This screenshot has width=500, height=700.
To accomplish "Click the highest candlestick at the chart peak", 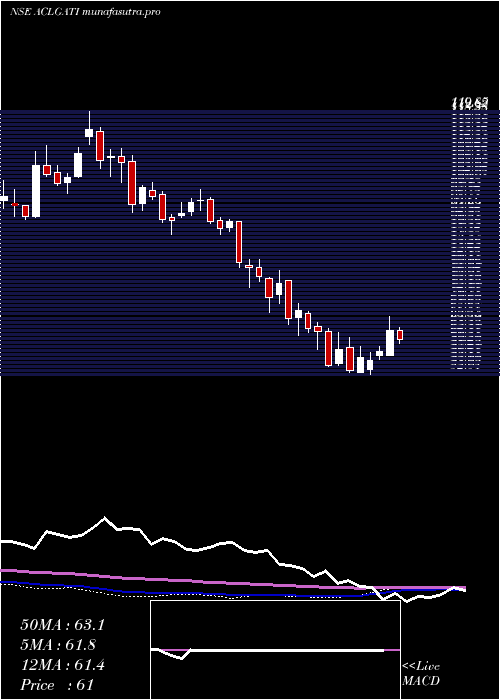I will point(89,128).
